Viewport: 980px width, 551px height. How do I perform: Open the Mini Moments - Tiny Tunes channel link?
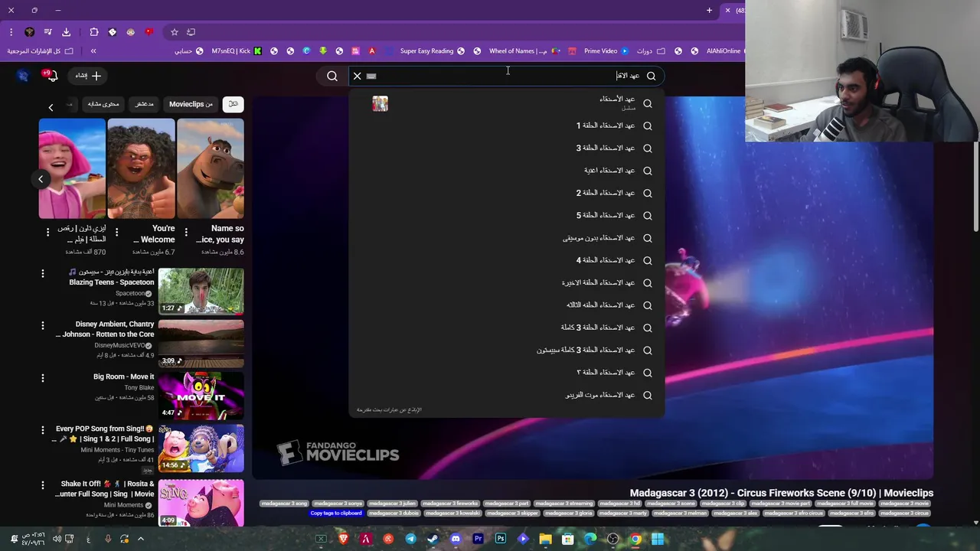point(118,450)
